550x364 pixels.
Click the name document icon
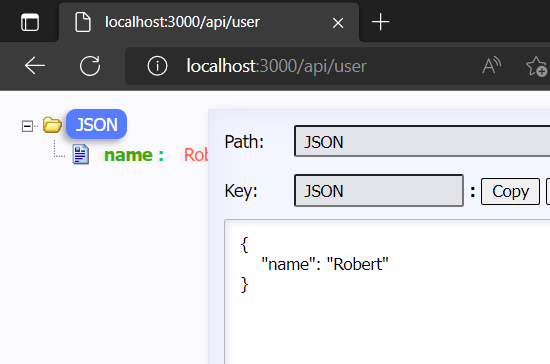pos(81,154)
